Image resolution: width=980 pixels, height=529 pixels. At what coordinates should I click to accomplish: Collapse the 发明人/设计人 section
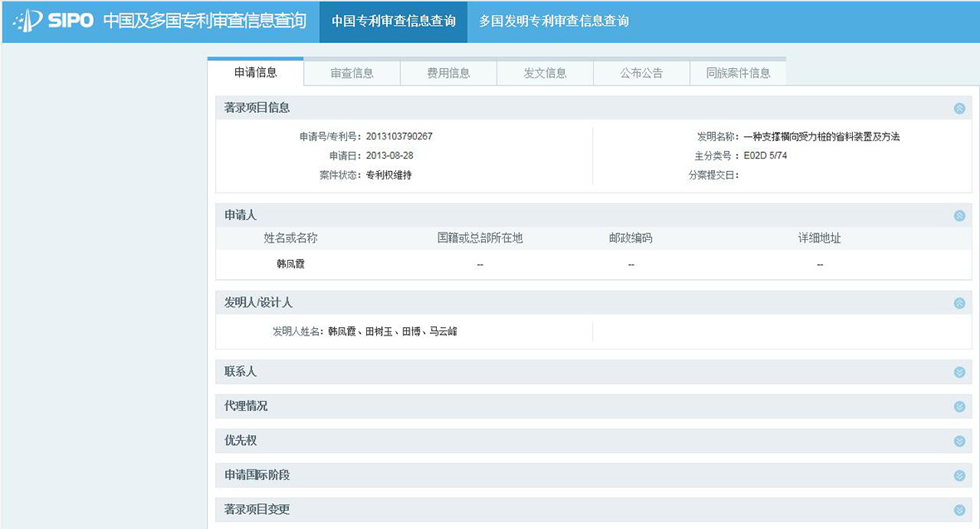pyautogui.click(x=959, y=303)
